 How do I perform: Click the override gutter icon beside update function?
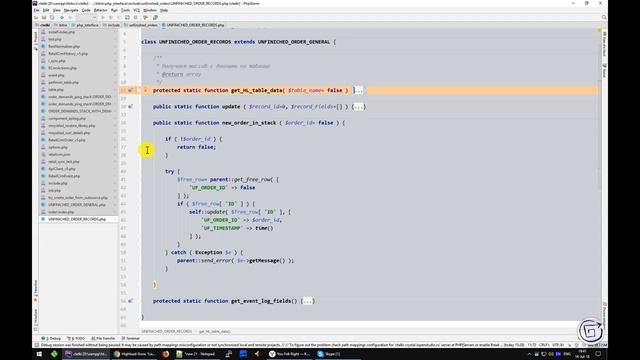pos(130,107)
